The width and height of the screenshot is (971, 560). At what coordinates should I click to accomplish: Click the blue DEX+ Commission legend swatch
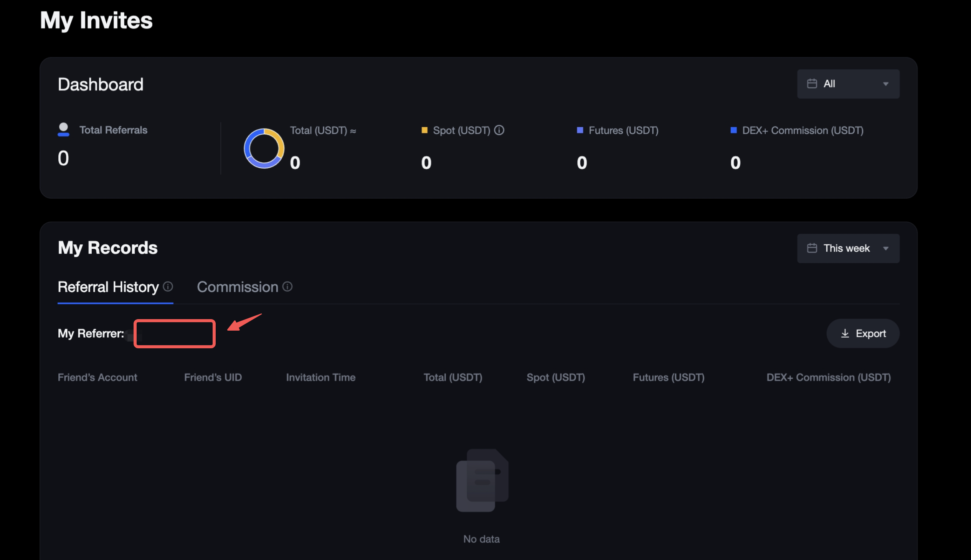[733, 130]
